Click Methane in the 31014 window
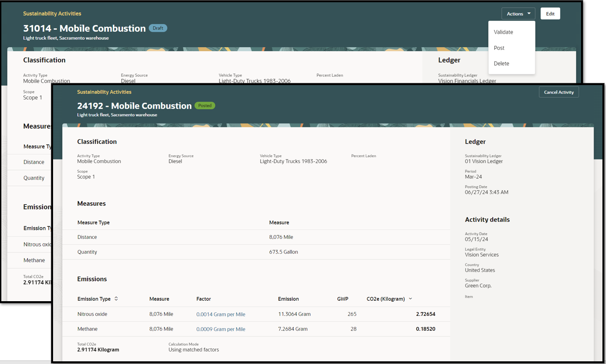The image size is (606, 364). [34, 260]
